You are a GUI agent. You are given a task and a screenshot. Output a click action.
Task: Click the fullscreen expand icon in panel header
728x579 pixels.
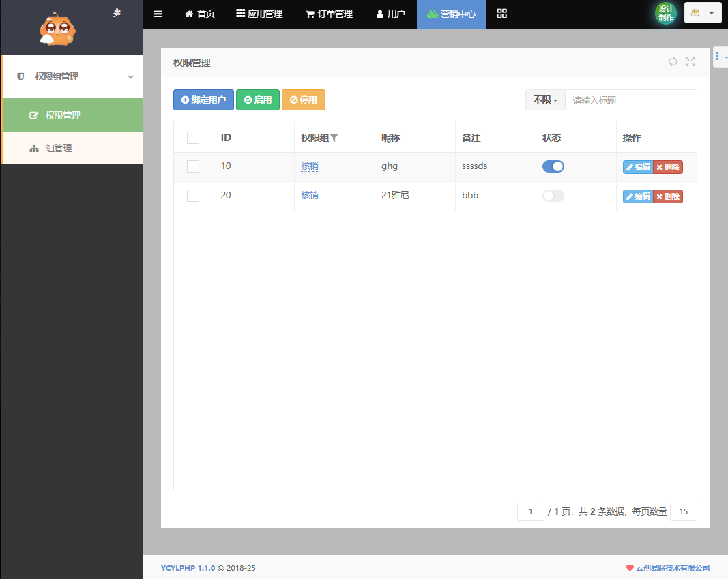click(x=690, y=62)
